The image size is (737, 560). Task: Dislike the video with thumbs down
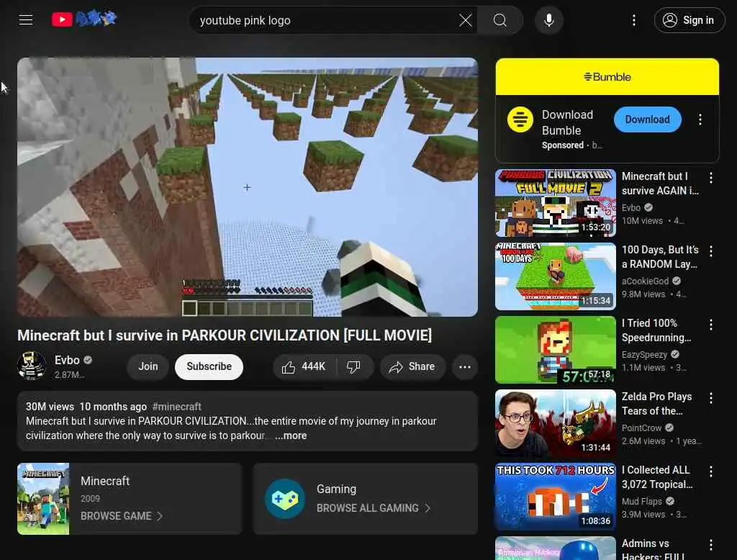[353, 366]
